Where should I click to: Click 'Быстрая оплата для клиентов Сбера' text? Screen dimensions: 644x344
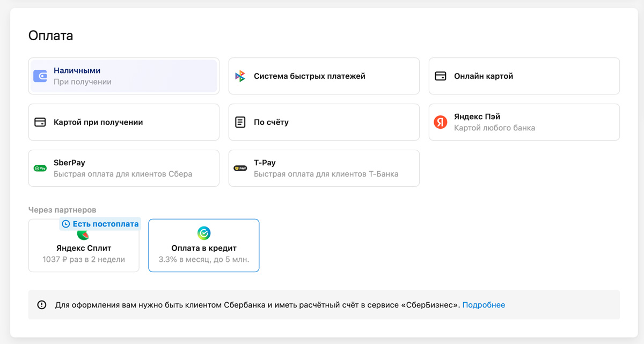pyautogui.click(x=123, y=174)
